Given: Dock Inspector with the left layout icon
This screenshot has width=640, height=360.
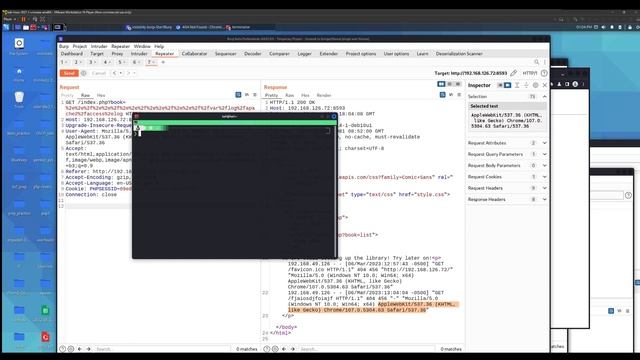Looking at the screenshot, I should pos(500,85).
